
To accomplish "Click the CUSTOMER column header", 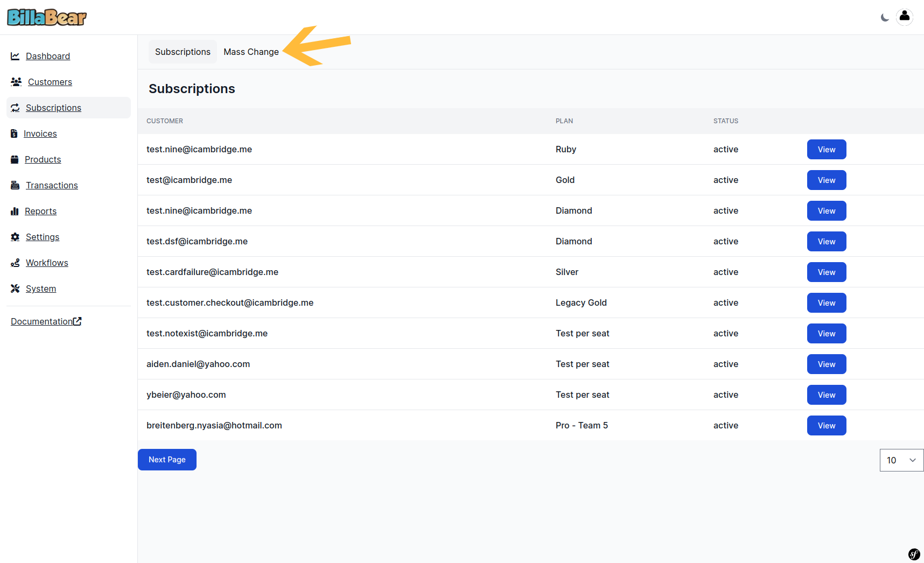I will pyautogui.click(x=165, y=121).
